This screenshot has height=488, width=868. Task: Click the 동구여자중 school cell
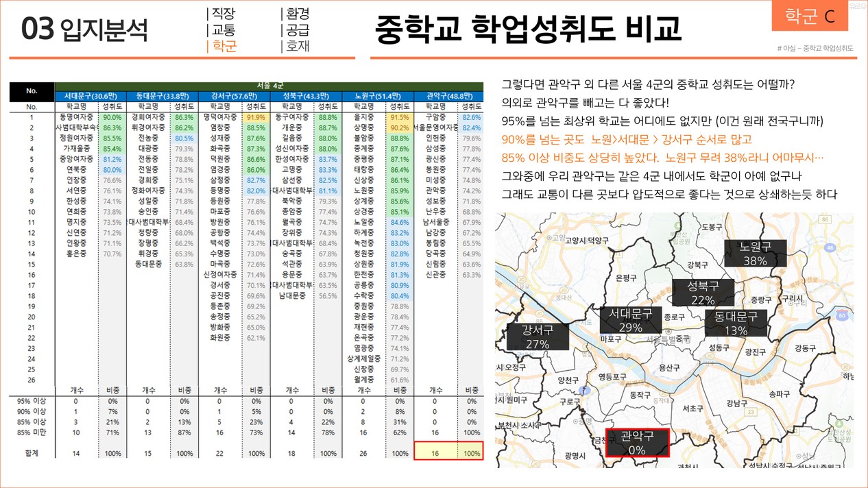(291, 117)
